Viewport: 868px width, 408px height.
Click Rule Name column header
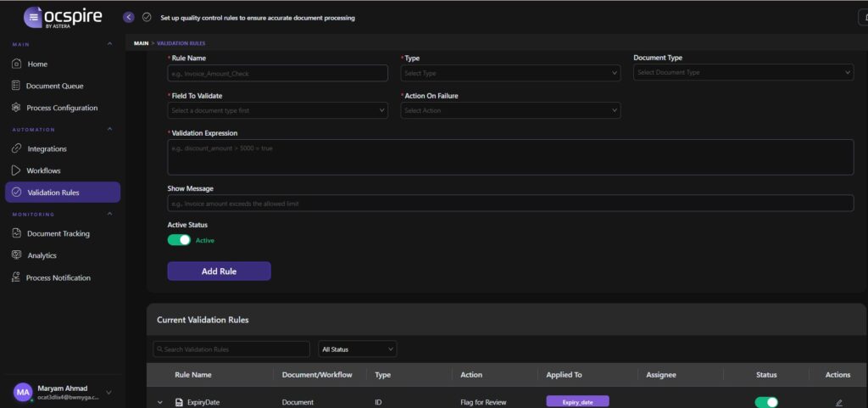pos(193,375)
